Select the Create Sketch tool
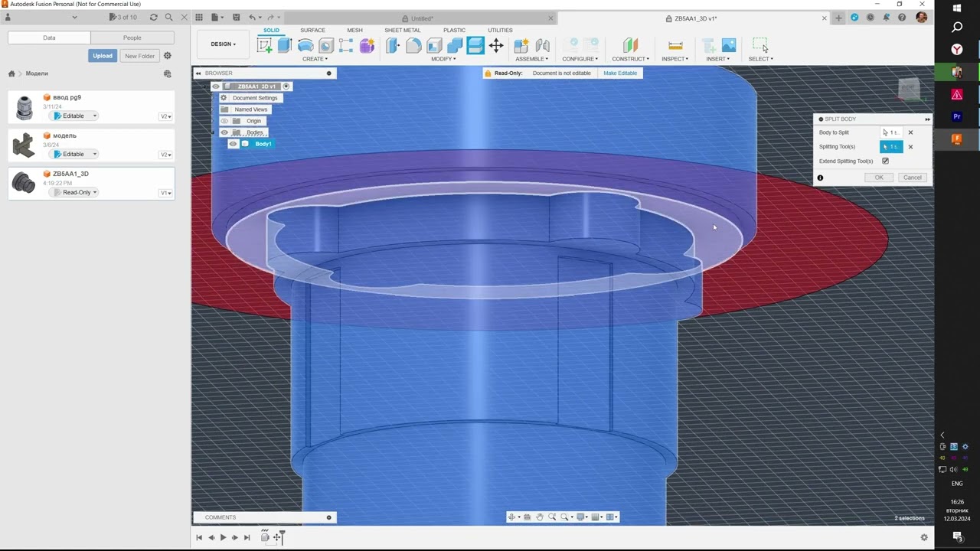The width and height of the screenshot is (980, 551). coord(264,46)
